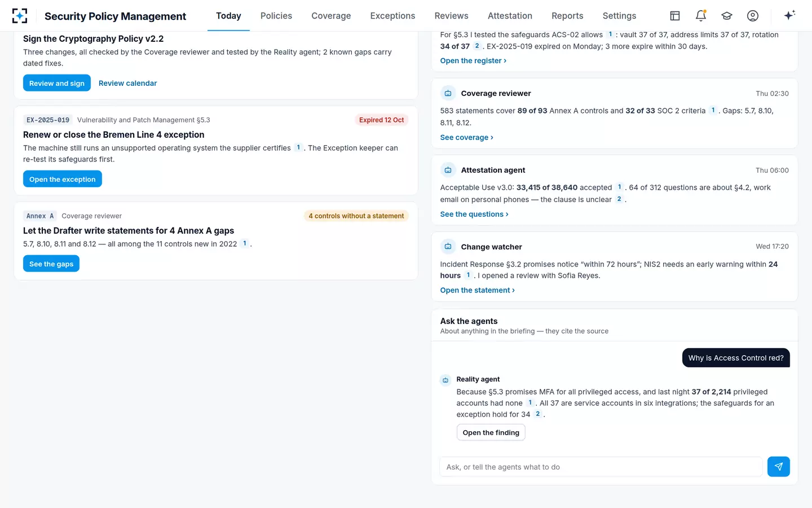Viewport: 812px width, 508px height.
Task: Open citation 2 in the Reality agent reply
Action: [538, 414]
